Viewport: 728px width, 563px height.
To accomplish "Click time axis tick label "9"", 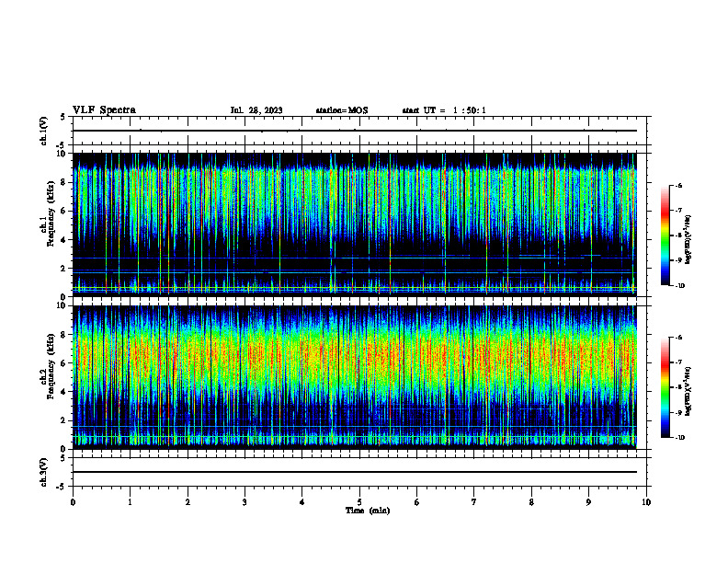I will (588, 502).
